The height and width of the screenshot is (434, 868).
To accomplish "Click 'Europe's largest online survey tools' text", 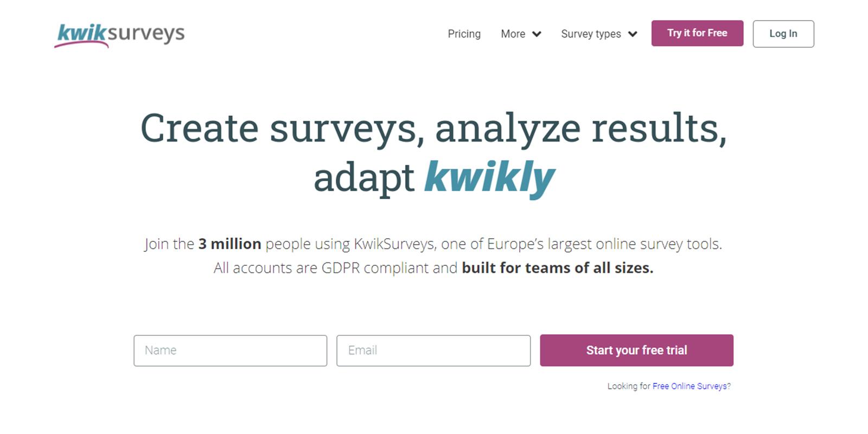I will click(x=604, y=244).
